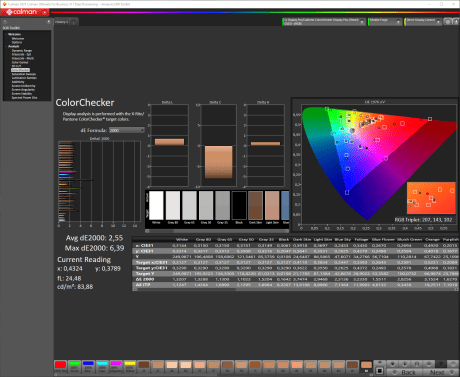The height and width of the screenshot is (377, 460).
Task: Select Screen Uniformity in workflow tree
Action: (x=23, y=86)
